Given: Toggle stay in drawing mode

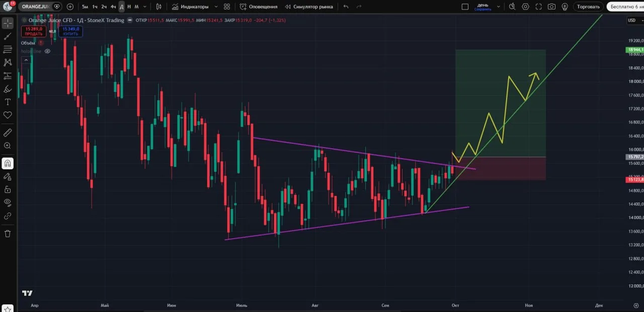Looking at the screenshot, I should click(8, 176).
